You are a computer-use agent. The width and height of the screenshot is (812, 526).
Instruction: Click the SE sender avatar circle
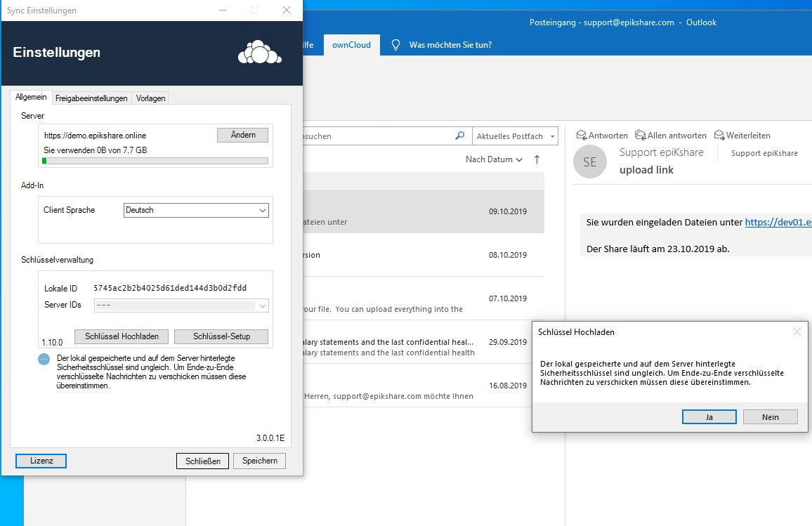590,162
